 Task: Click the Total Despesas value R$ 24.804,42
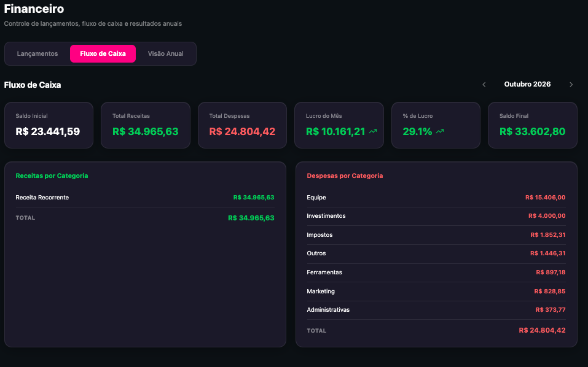pyautogui.click(x=242, y=131)
